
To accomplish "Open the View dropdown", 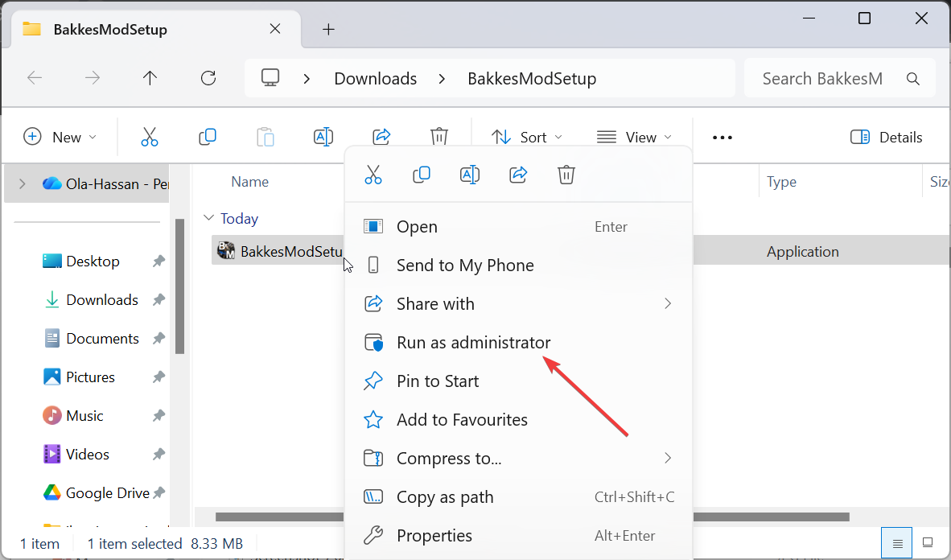I will (634, 137).
